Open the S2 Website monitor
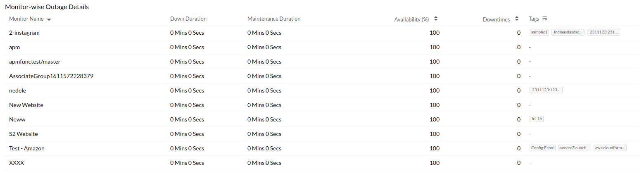644x176 pixels. pyautogui.click(x=24, y=134)
